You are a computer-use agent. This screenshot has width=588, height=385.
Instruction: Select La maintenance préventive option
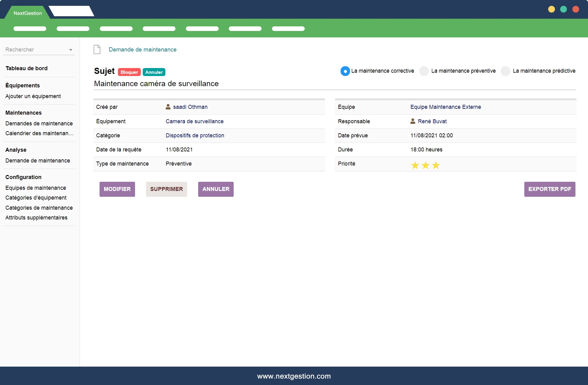(x=424, y=71)
